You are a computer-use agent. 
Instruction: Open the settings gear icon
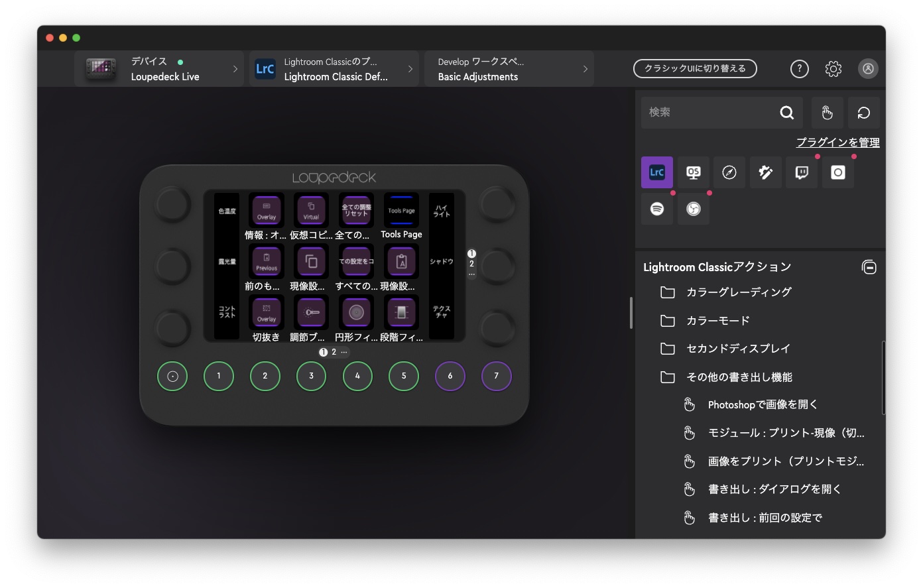(833, 68)
